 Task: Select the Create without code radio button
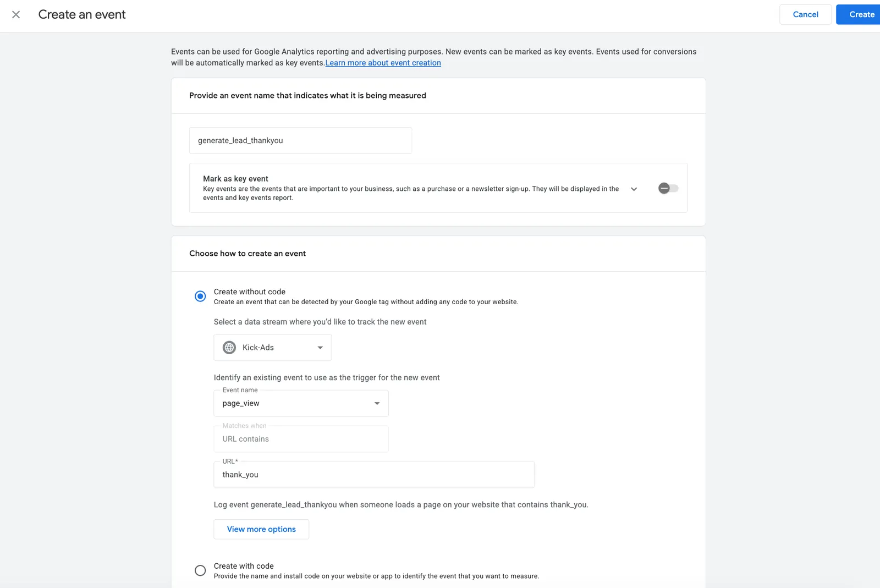pyautogui.click(x=200, y=296)
